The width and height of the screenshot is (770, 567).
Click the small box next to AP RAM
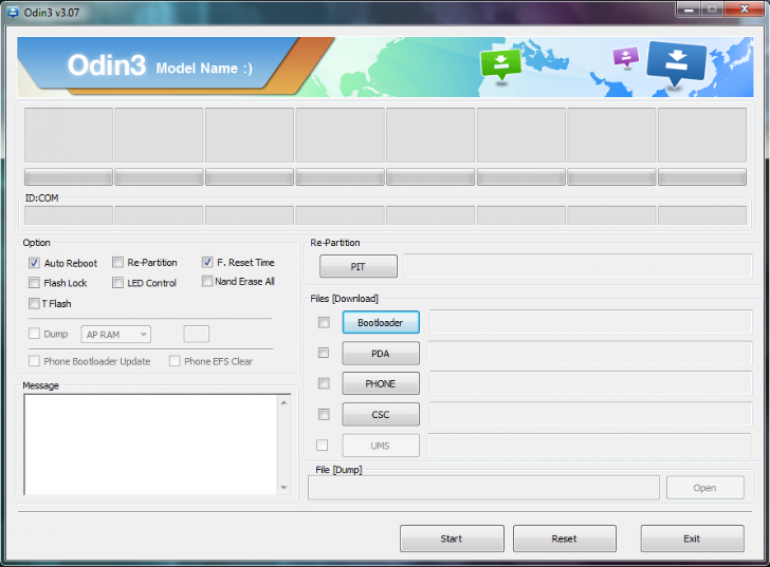196,334
